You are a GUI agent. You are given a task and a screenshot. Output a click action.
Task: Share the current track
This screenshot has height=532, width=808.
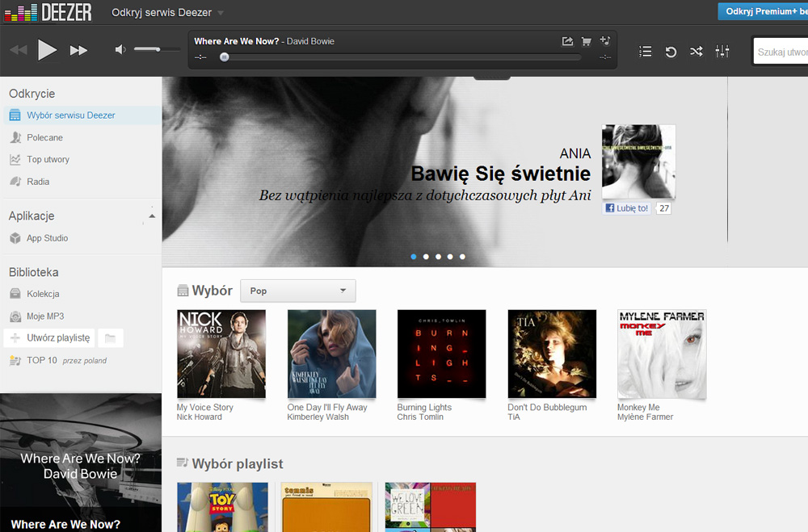(x=567, y=41)
